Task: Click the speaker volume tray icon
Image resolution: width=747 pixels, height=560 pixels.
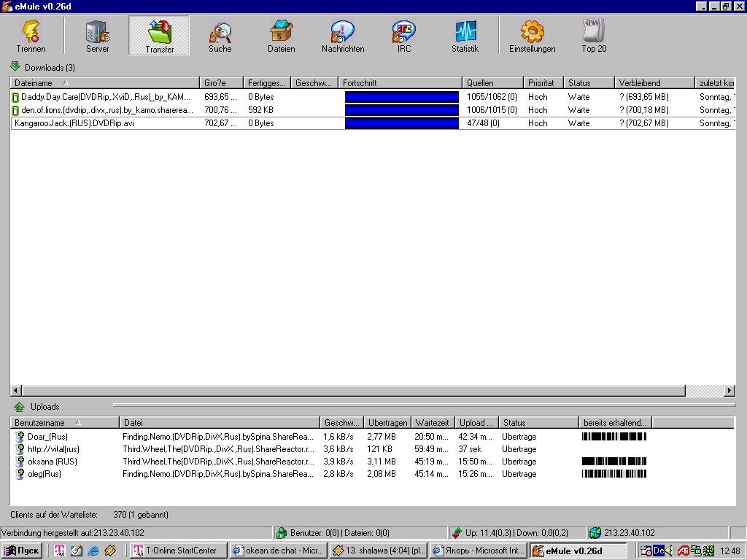Action: point(669,551)
